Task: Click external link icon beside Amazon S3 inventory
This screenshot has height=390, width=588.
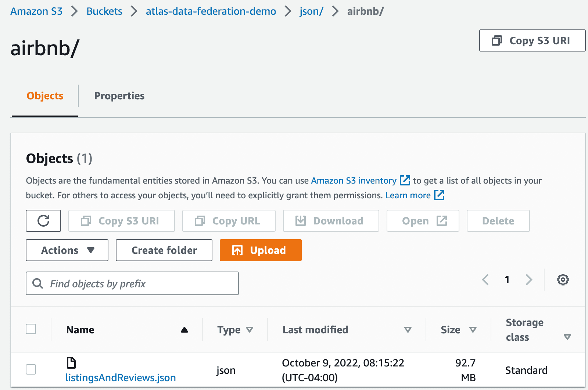Action: pyautogui.click(x=405, y=180)
